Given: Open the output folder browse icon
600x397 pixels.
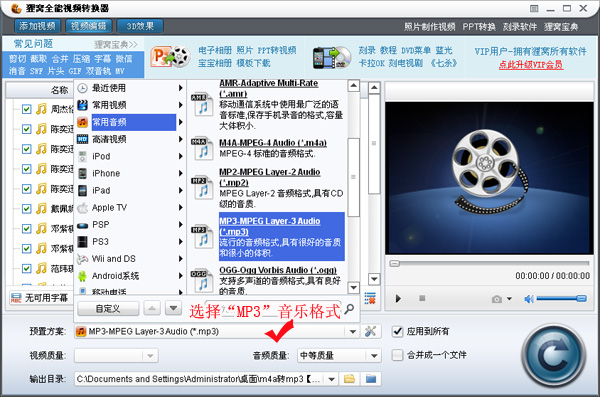Looking at the screenshot, I should point(349,379).
